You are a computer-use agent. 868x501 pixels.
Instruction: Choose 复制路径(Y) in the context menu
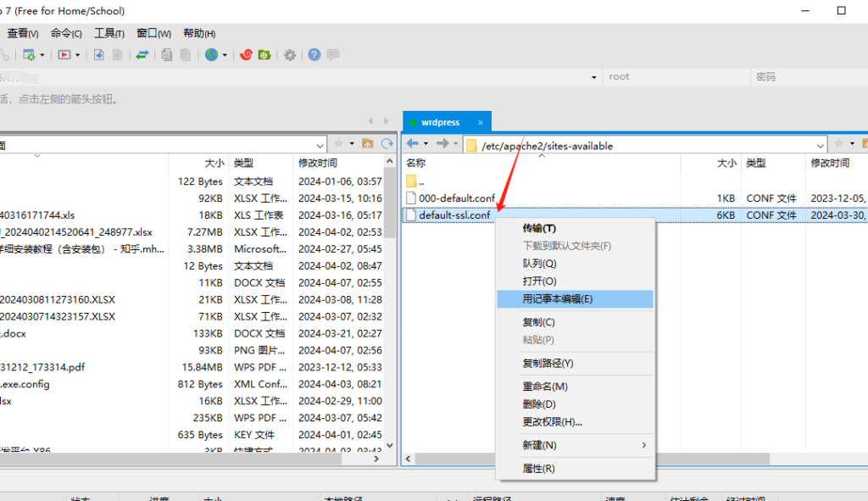tap(576, 363)
